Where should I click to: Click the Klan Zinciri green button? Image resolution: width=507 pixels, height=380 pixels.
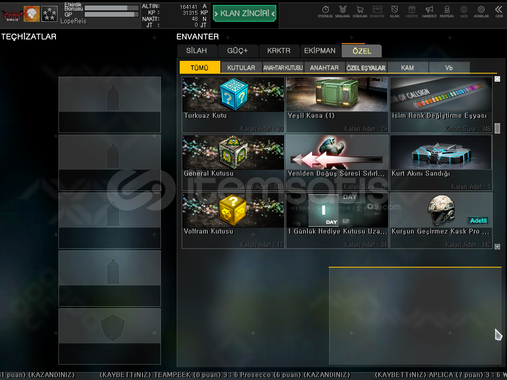tap(245, 13)
